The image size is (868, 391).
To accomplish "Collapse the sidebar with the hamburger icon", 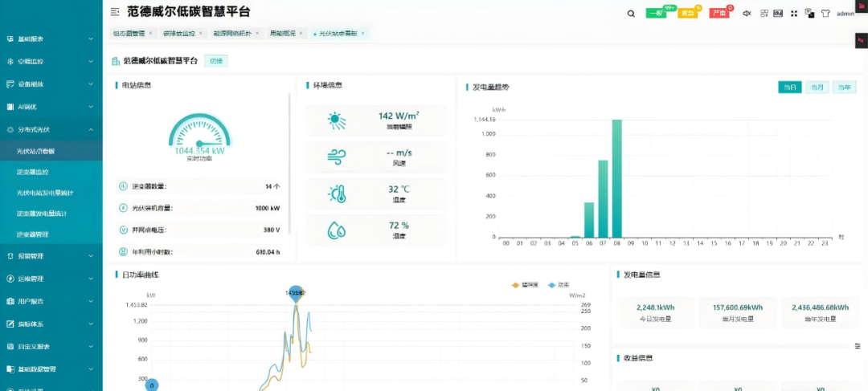I will [115, 12].
